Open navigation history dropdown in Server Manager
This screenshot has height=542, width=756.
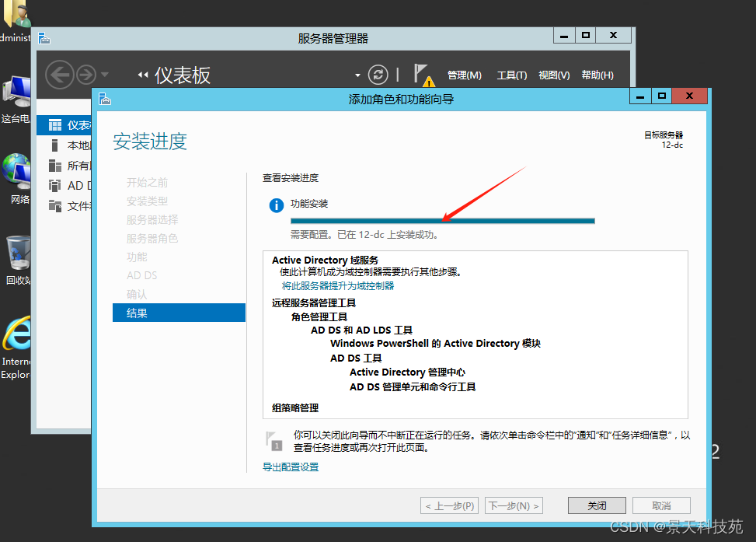point(105,75)
